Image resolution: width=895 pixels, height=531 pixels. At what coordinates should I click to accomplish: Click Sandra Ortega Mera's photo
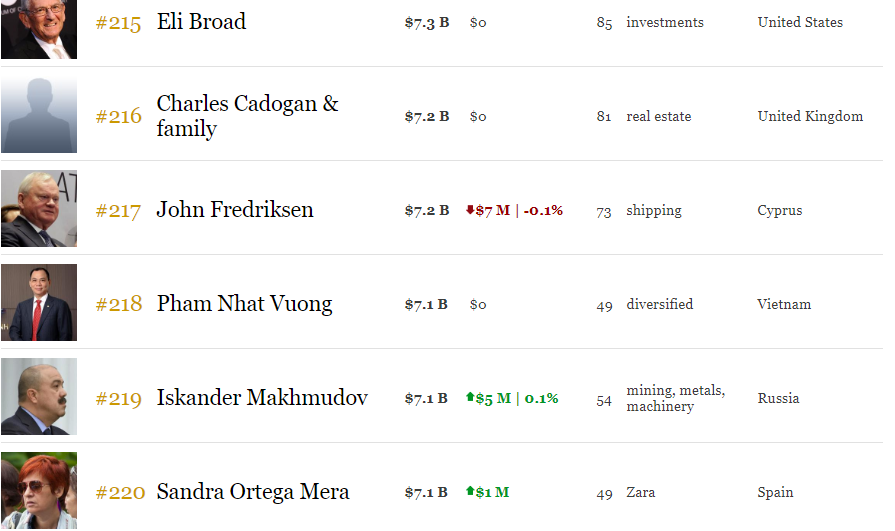38,490
